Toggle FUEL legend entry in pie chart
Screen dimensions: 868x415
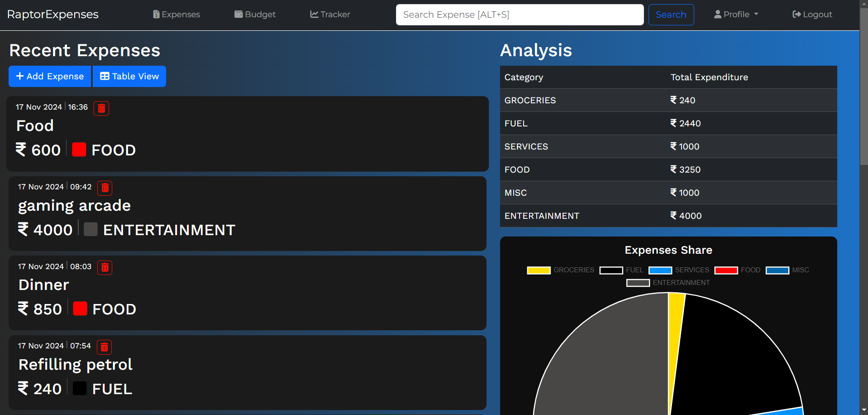pos(621,270)
